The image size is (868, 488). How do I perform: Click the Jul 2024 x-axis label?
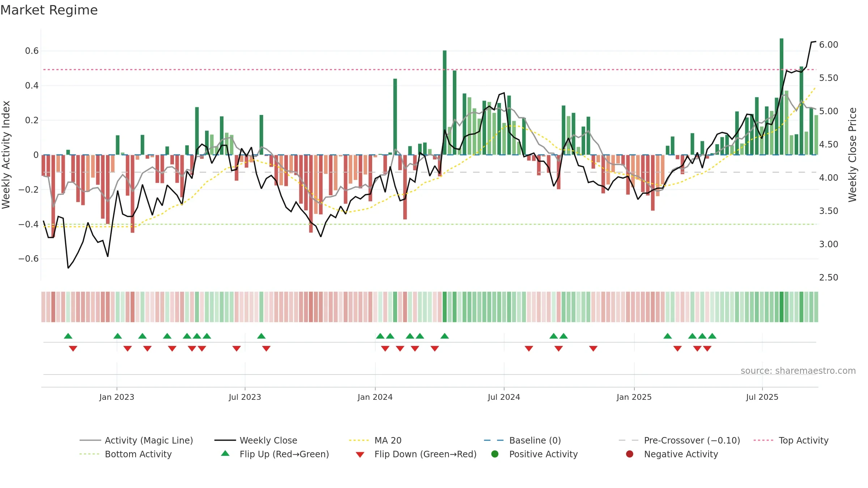tap(504, 397)
